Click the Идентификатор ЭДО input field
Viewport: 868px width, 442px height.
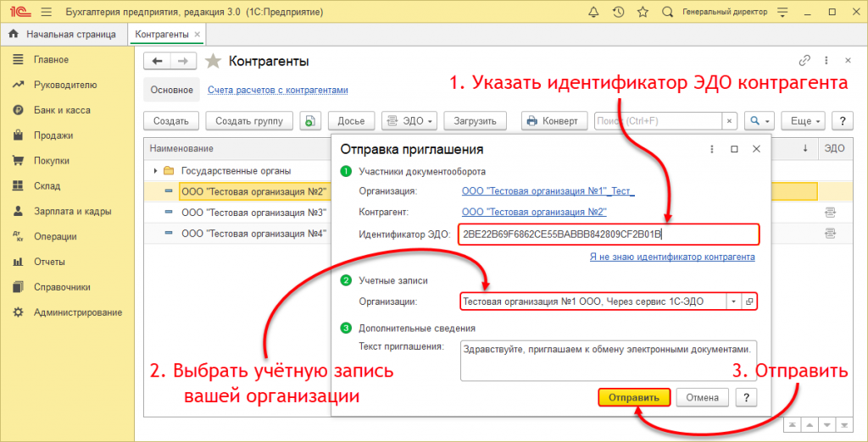click(x=609, y=235)
